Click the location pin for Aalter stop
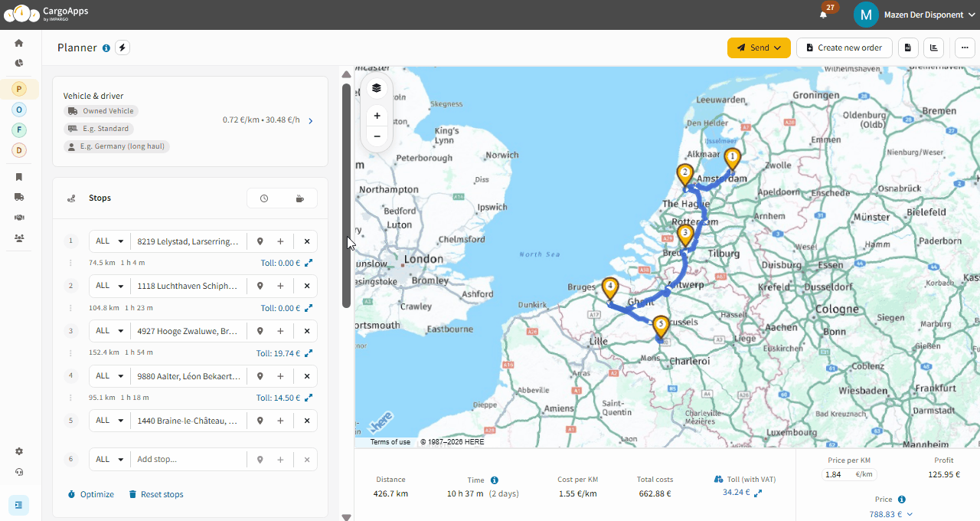Image resolution: width=980 pixels, height=521 pixels. (260, 375)
